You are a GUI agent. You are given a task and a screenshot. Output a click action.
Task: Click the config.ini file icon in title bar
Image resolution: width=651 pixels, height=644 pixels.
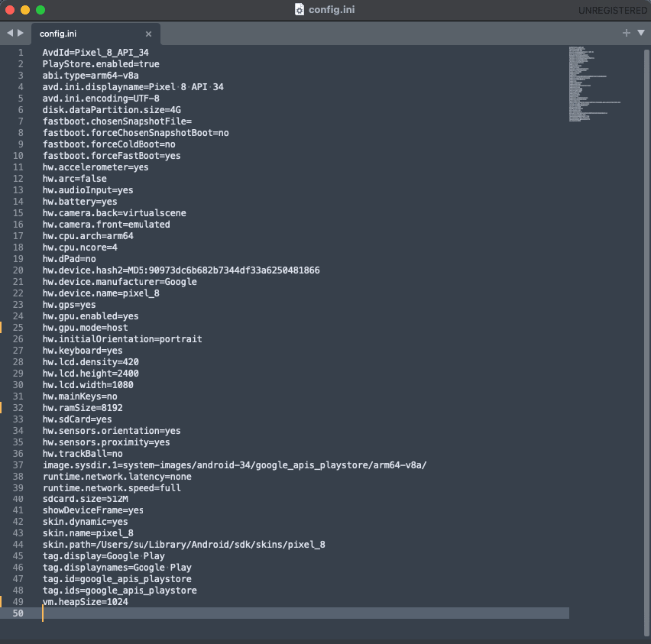point(300,10)
